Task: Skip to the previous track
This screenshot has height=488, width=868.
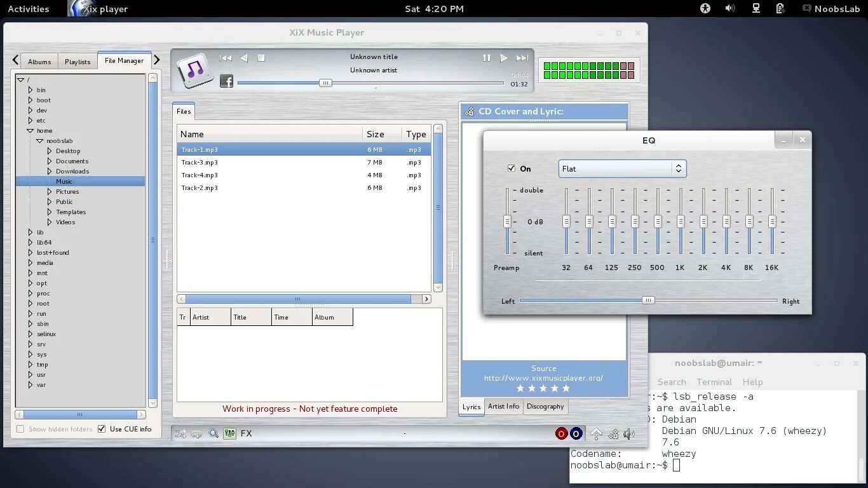Action: (x=226, y=58)
